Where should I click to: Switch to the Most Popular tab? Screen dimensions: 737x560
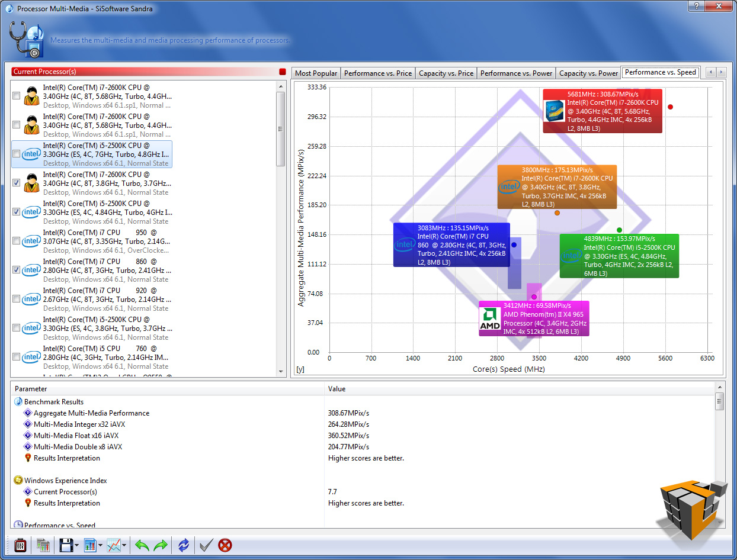point(316,73)
